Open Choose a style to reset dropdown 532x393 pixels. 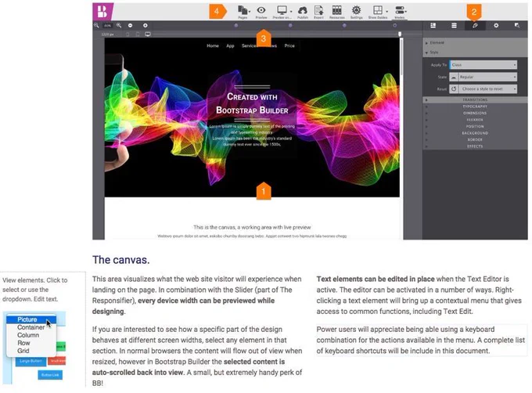(488, 89)
